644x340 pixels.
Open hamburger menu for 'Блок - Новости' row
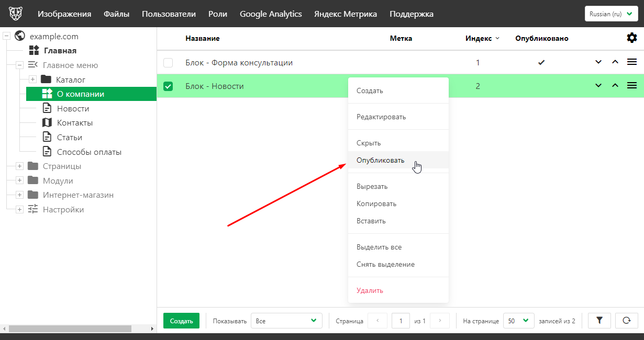[632, 86]
